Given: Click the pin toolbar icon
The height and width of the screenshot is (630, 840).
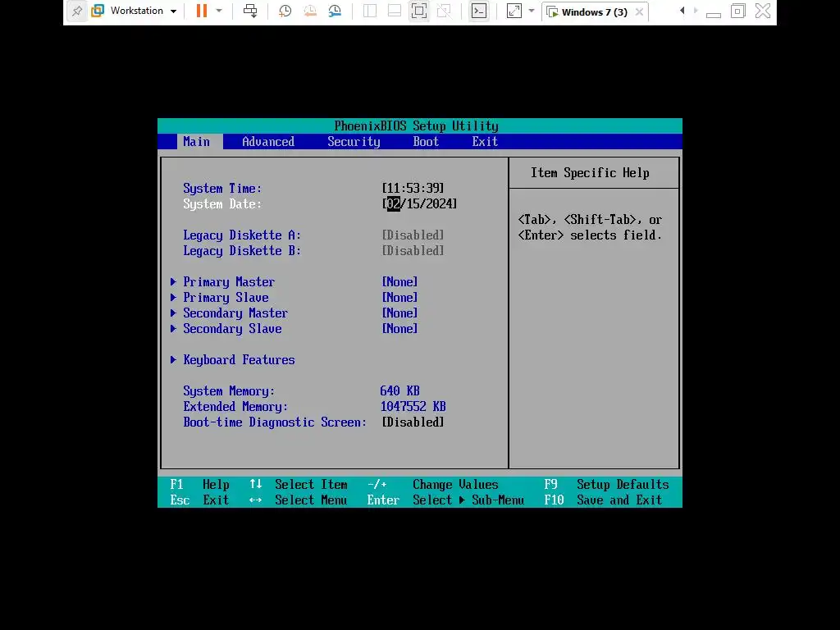Looking at the screenshot, I should [x=77, y=11].
